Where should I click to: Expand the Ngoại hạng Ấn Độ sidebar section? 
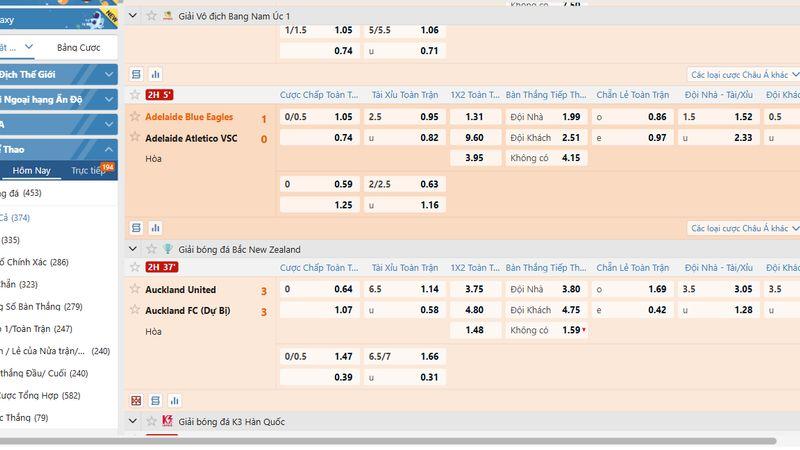[x=59, y=99]
